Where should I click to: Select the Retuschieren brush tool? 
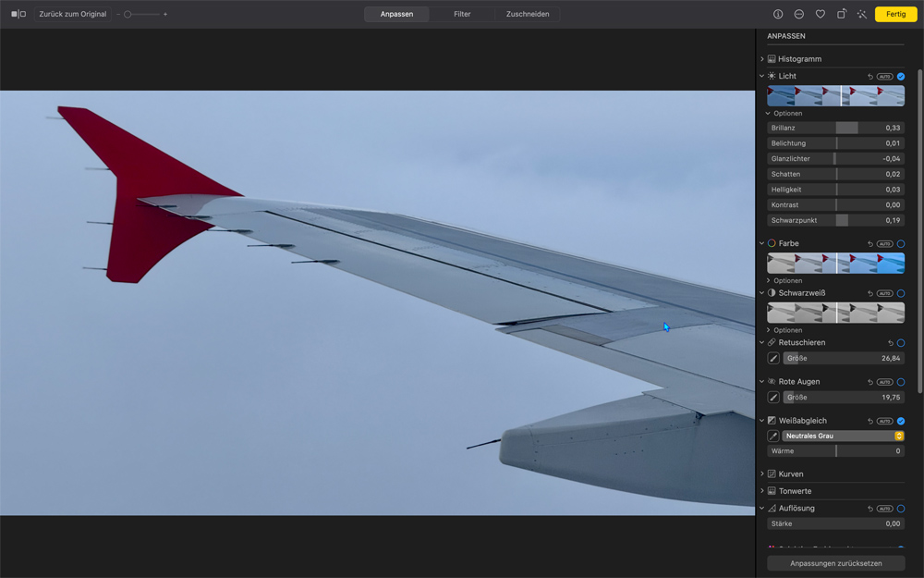click(x=773, y=358)
